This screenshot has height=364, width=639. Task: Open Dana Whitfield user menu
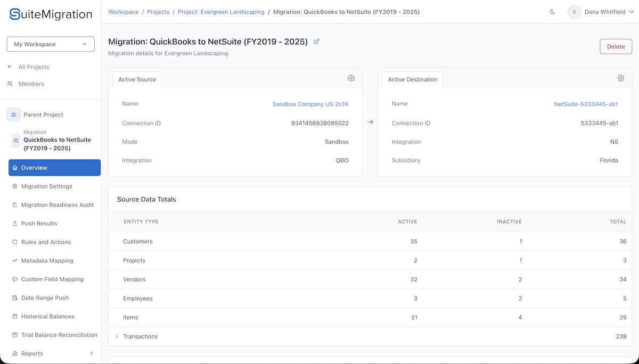pyautogui.click(x=600, y=12)
